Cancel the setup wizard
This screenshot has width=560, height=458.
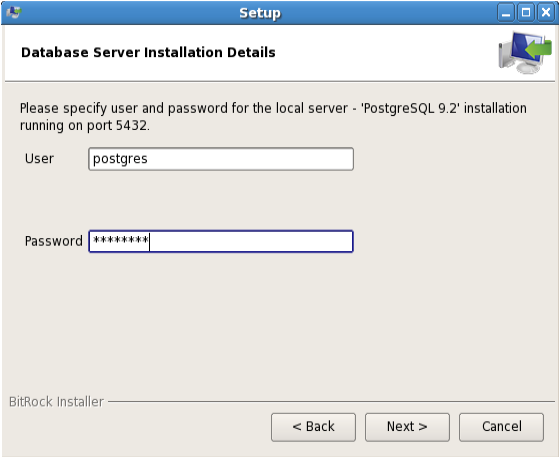[x=501, y=427]
